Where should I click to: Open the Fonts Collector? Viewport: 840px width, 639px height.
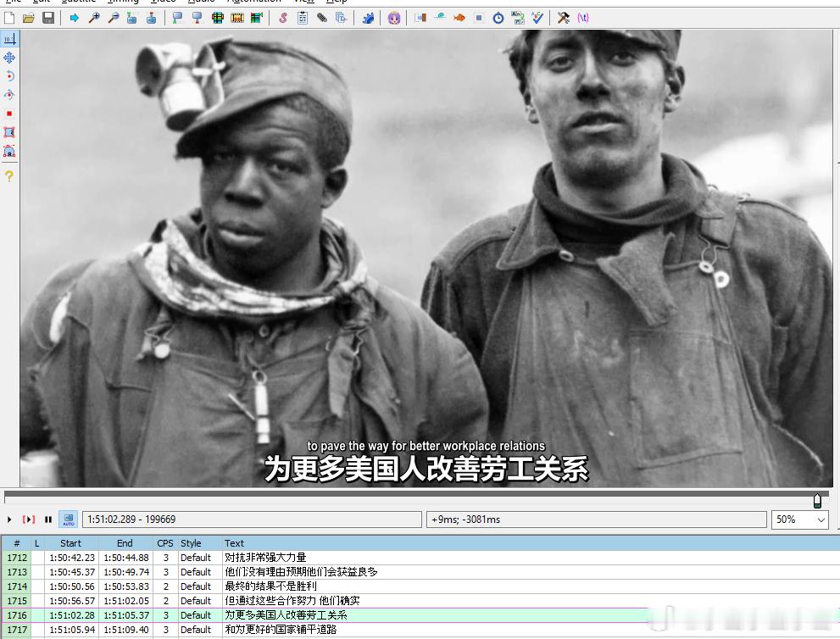[341, 18]
